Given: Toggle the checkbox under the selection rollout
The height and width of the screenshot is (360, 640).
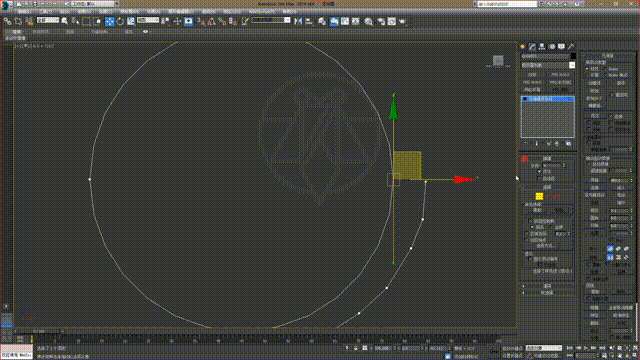Looking at the screenshot, I should pyautogui.click(x=539, y=172).
